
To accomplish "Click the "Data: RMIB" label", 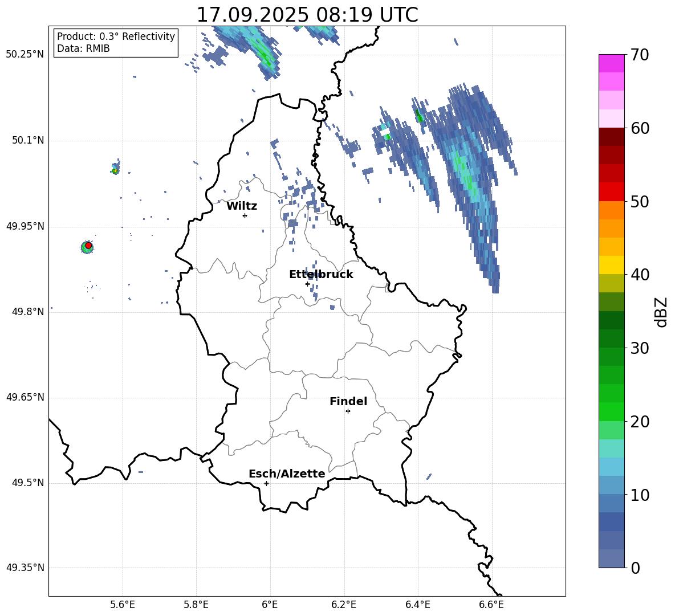I will (83, 48).
